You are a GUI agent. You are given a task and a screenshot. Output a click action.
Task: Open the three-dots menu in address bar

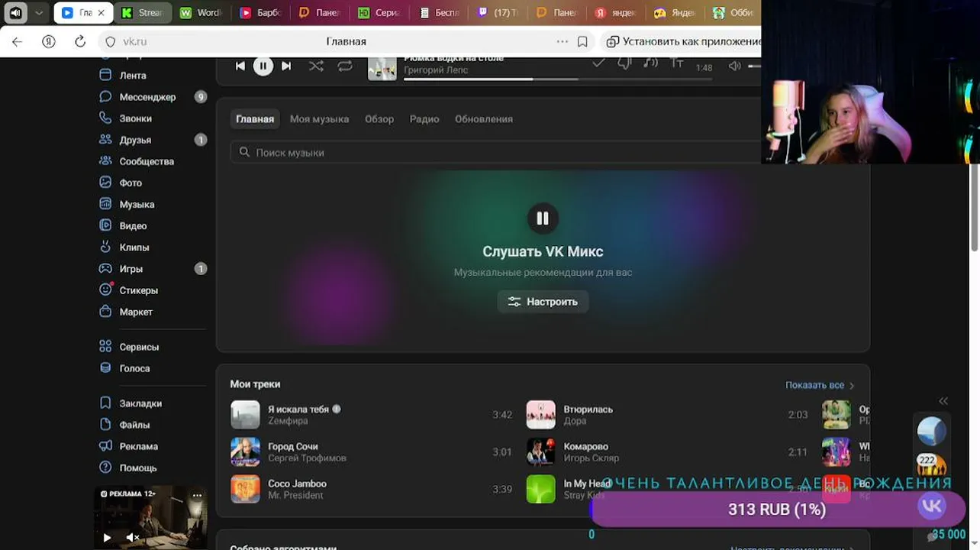563,42
